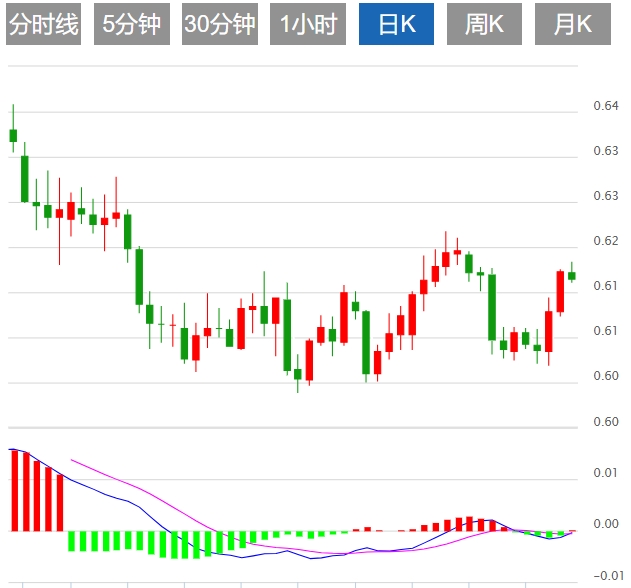
Task: Click the 0.62 price axis label
Action: (x=606, y=241)
